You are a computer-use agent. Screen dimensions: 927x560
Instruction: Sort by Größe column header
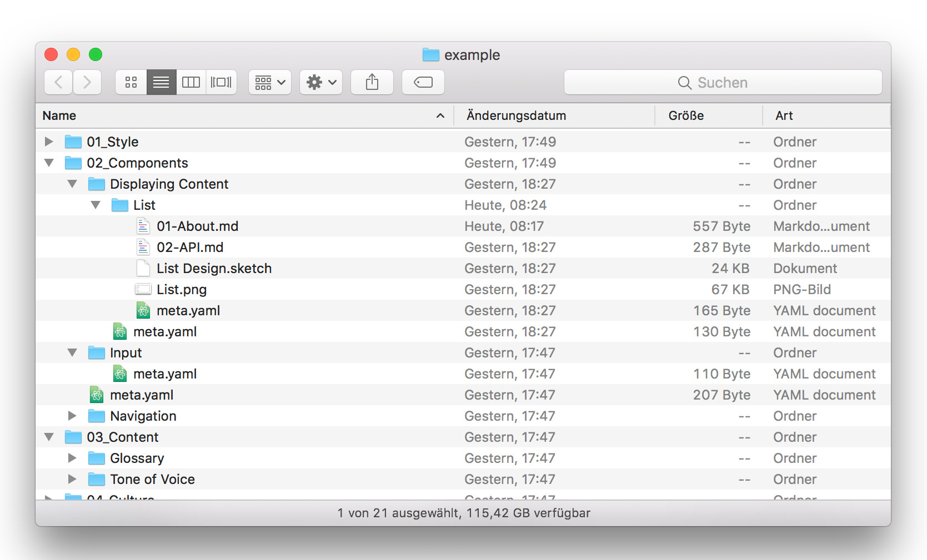coord(686,115)
